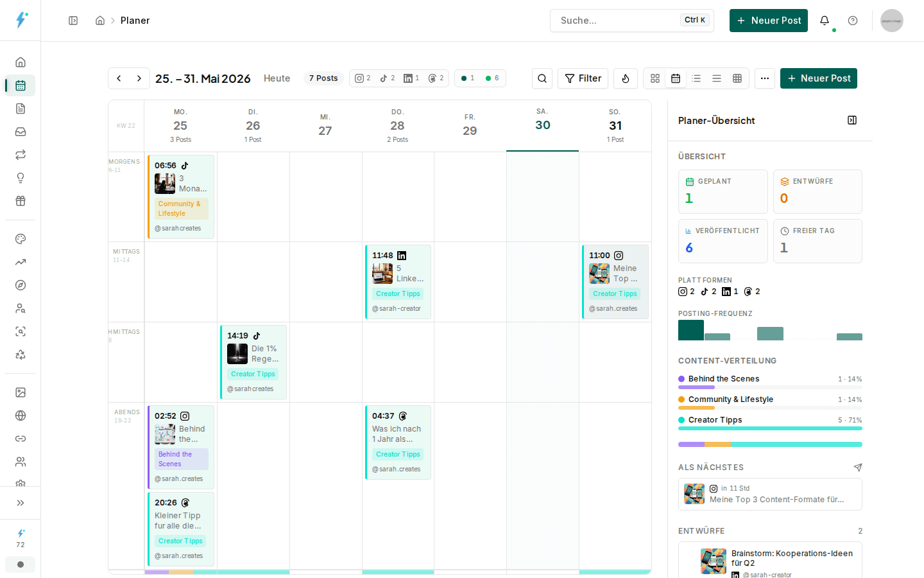Open the help question mark icon

853,21
